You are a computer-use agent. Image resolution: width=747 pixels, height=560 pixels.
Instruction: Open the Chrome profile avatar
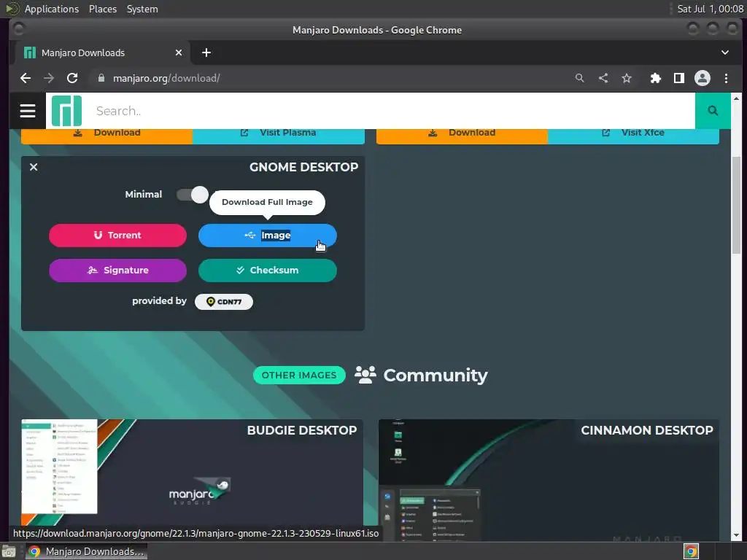(703, 78)
